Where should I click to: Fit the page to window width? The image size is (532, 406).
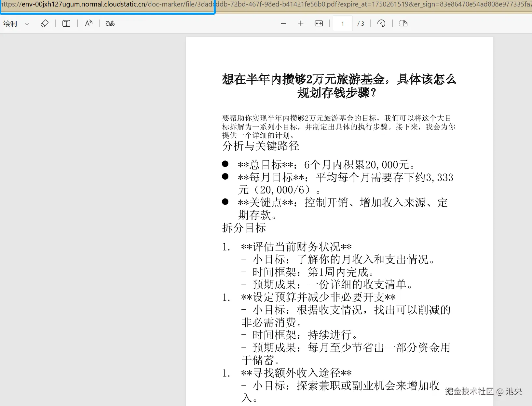[319, 23]
